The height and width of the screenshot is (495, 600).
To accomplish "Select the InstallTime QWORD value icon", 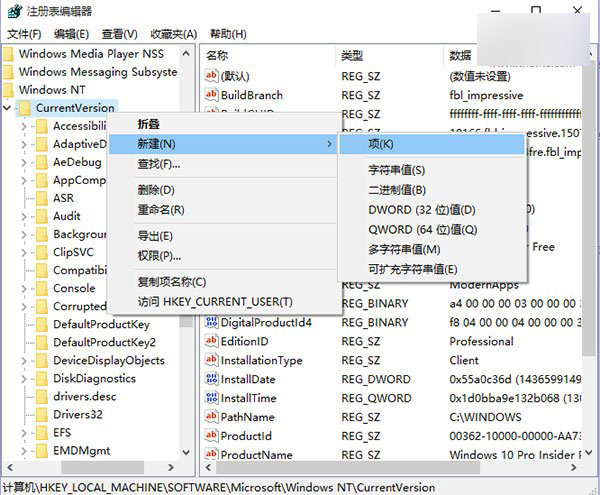I will click(x=211, y=398).
